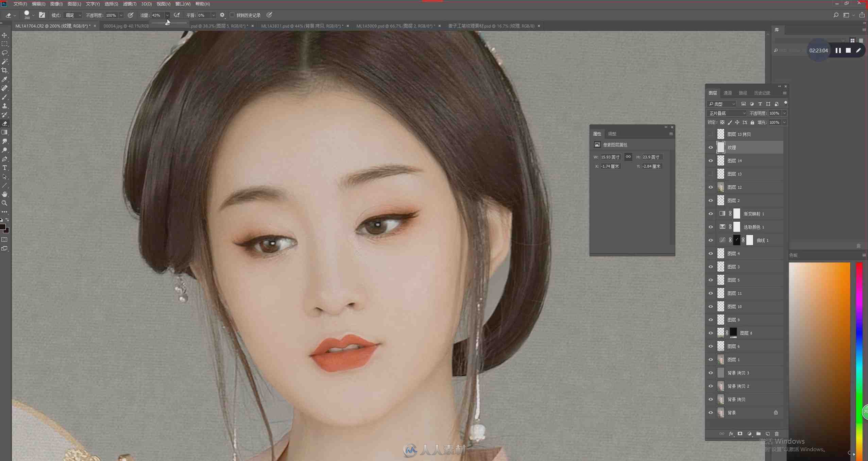Create new adjustment layer icon
The height and width of the screenshot is (461, 868).
coord(749,434)
